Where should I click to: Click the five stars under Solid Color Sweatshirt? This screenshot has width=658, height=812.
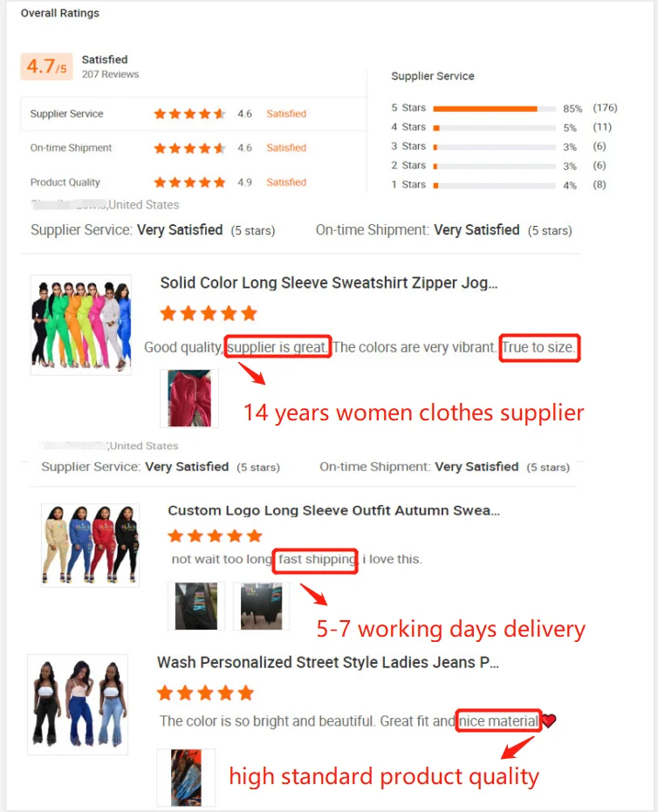(209, 313)
